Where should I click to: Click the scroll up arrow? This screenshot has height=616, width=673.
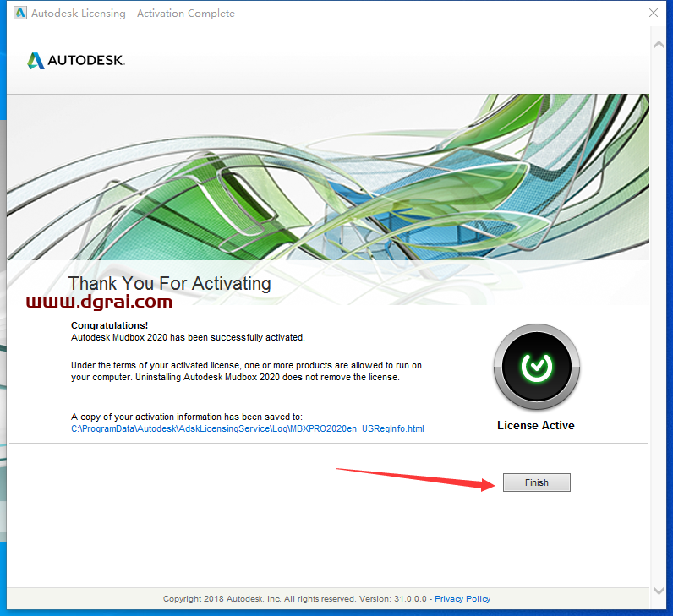tap(659, 45)
